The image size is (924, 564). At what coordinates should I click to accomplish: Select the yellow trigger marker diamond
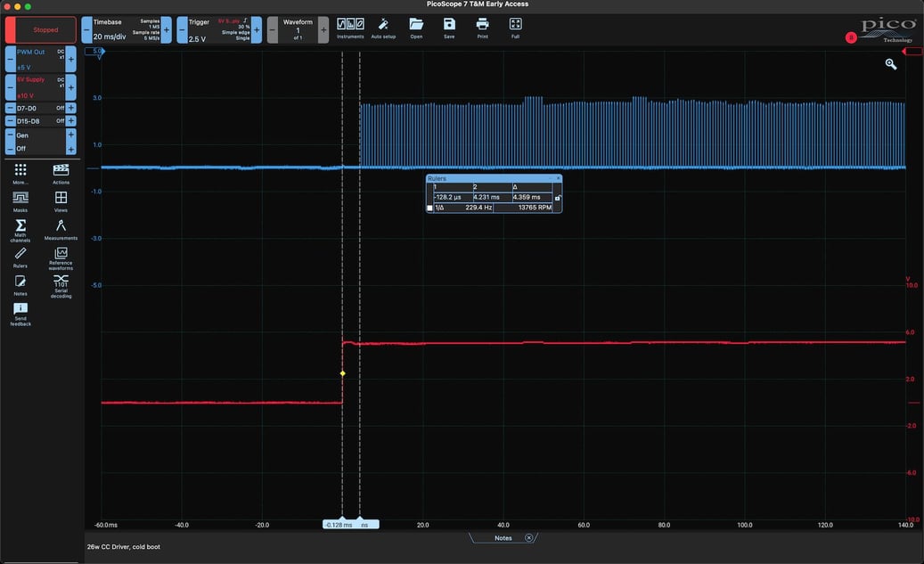342,373
